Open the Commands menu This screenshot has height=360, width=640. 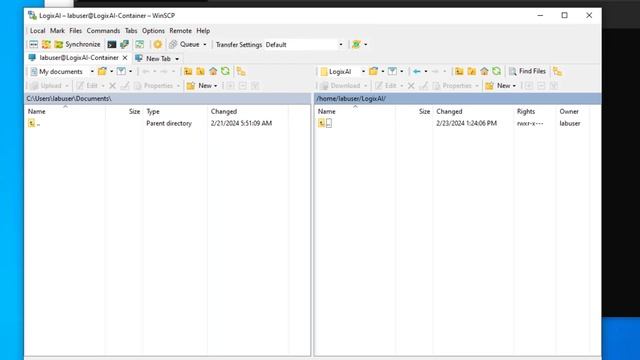(103, 31)
